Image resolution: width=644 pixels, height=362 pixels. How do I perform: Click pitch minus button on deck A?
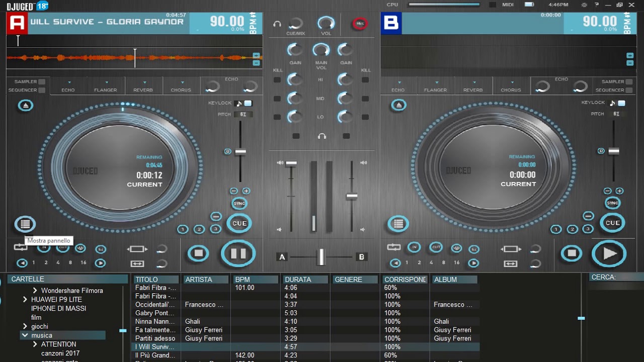coord(234,191)
